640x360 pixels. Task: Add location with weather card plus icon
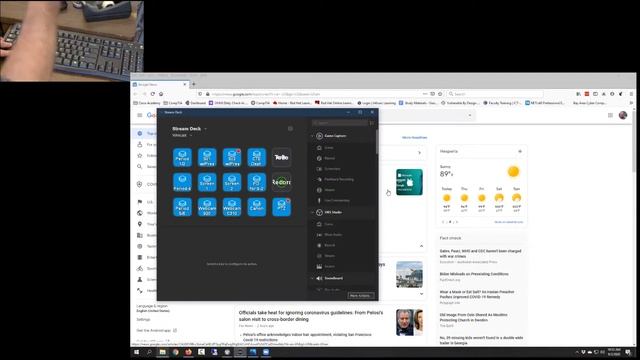520,151
